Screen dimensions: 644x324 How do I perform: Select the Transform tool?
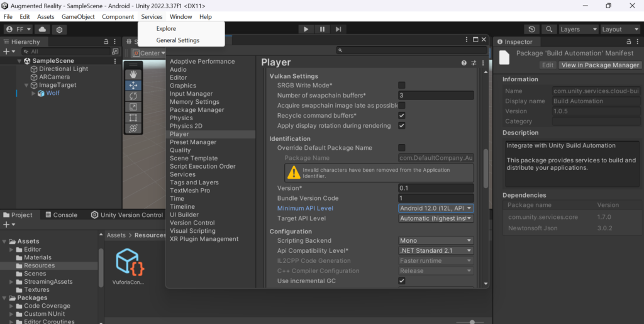(x=133, y=128)
